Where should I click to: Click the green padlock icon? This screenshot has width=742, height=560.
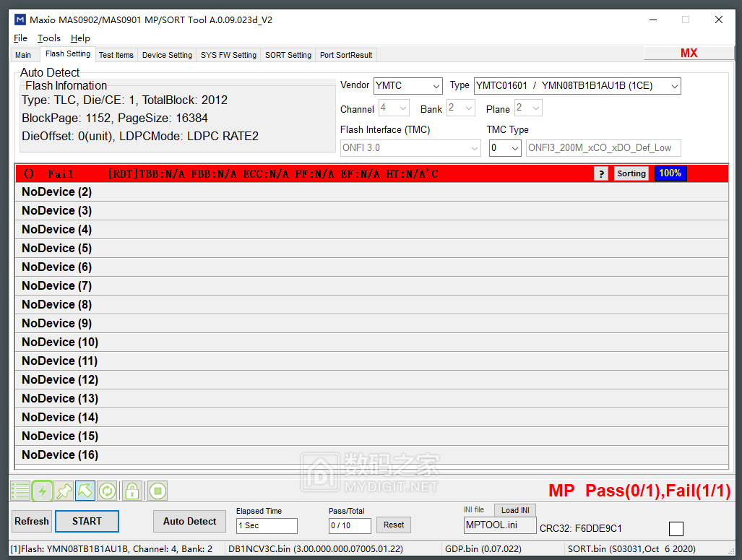[x=132, y=491]
